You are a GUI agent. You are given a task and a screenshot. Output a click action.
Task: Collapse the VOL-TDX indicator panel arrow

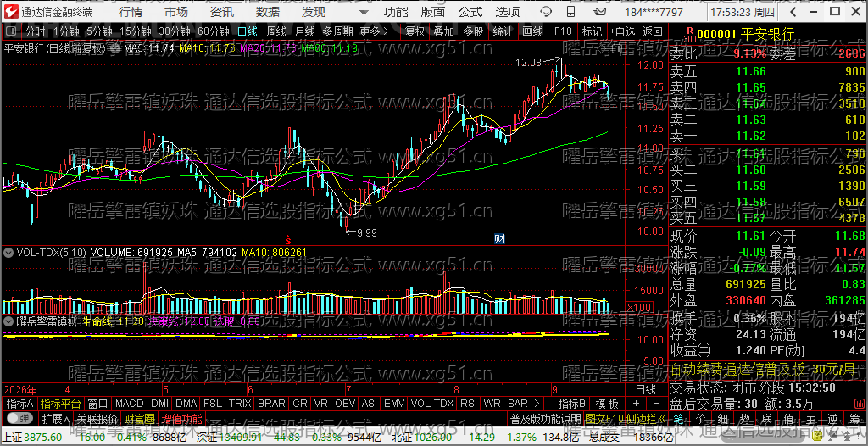8,253
